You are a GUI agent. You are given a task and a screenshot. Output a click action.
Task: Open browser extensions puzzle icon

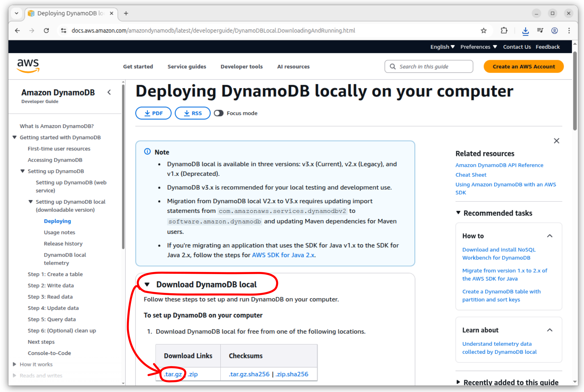pyautogui.click(x=504, y=30)
